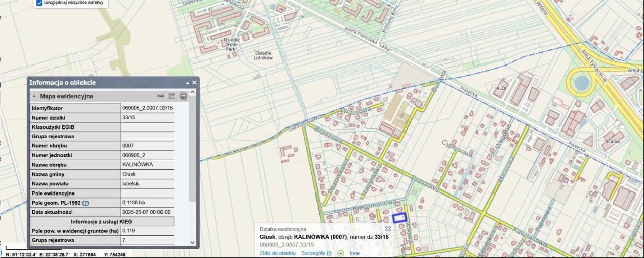644x258 pixels.
Task: Export object info as XML
Action: click(161, 96)
